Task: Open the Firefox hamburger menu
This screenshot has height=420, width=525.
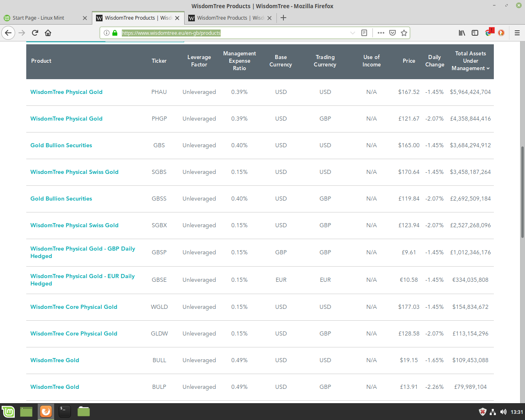Action: coord(517,33)
